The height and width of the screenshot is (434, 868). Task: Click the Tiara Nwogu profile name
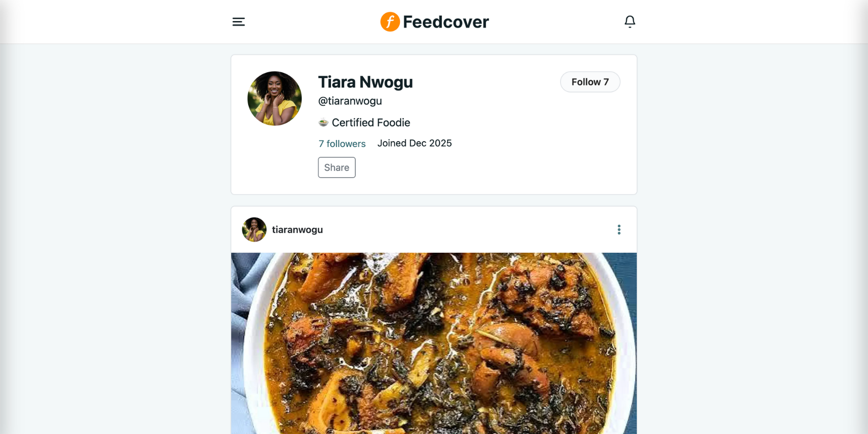[x=365, y=82]
